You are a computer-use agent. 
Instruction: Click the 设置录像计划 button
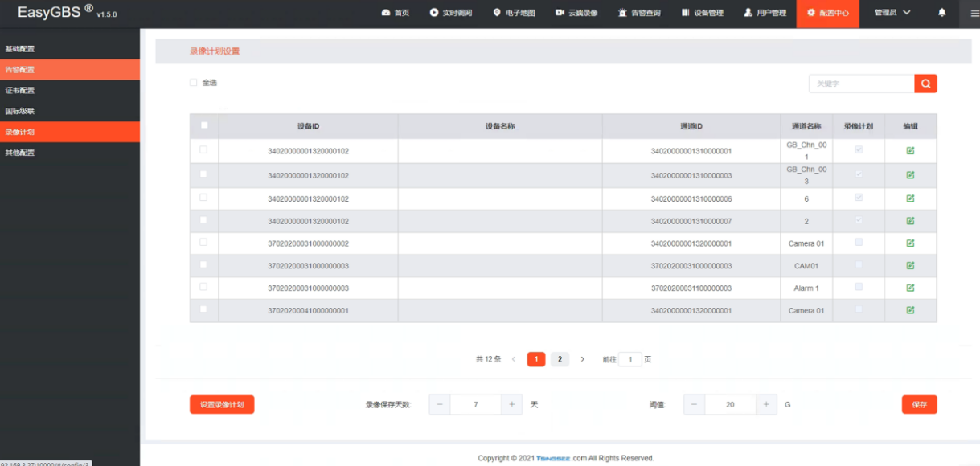[222, 404]
